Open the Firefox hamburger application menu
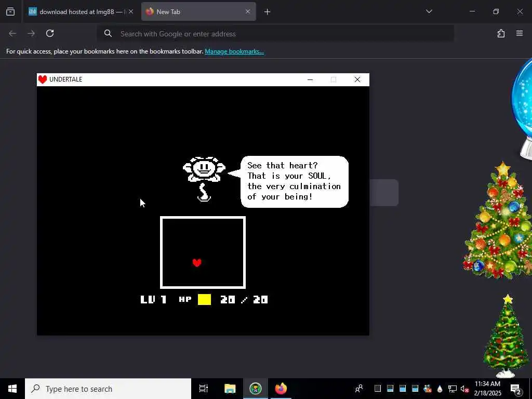 520,33
